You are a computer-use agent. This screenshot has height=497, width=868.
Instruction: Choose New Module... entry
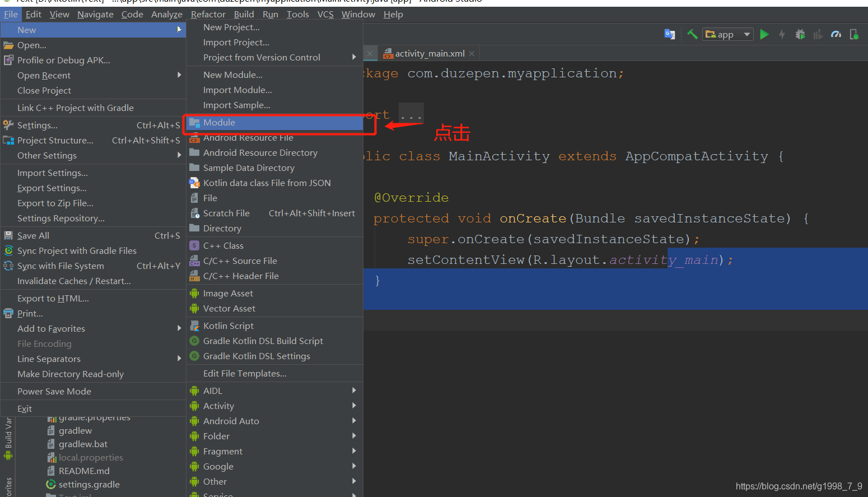(274, 75)
